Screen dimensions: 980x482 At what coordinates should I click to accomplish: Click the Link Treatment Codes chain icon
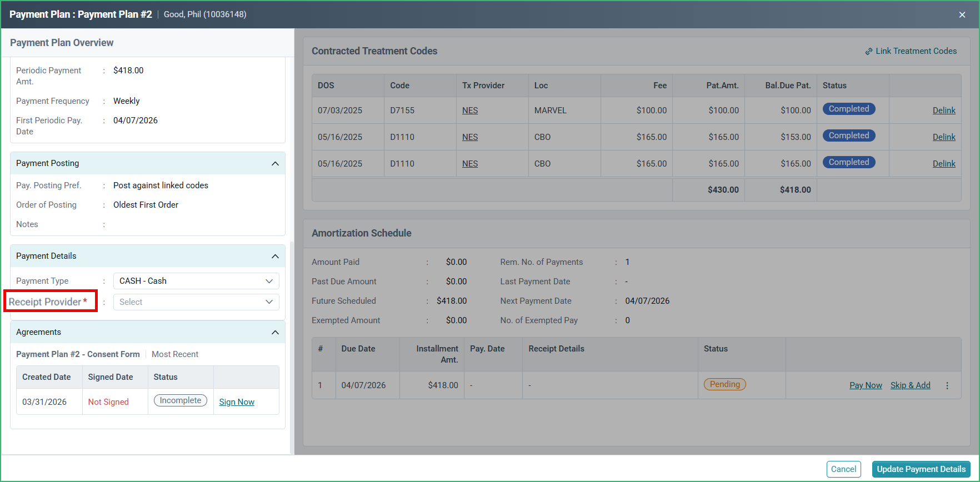[x=869, y=51]
